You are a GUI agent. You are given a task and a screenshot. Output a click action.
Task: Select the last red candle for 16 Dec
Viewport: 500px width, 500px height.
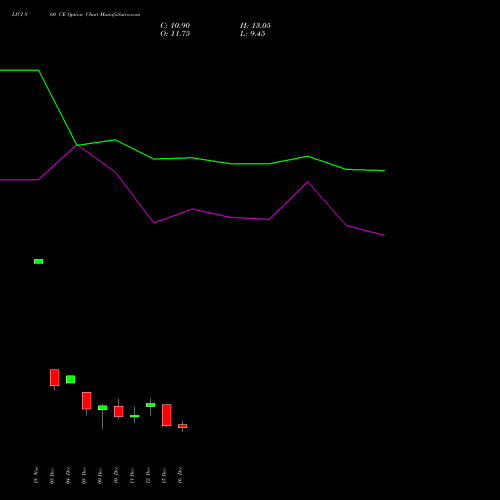coord(183,426)
